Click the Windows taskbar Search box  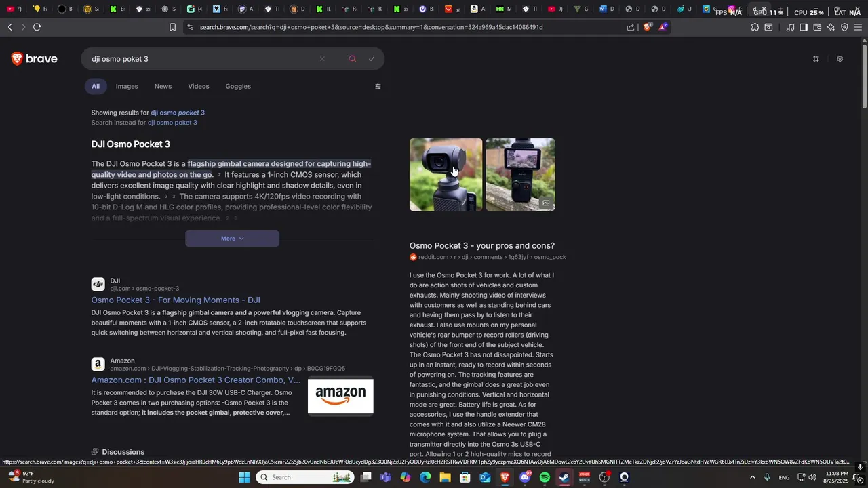305,477
